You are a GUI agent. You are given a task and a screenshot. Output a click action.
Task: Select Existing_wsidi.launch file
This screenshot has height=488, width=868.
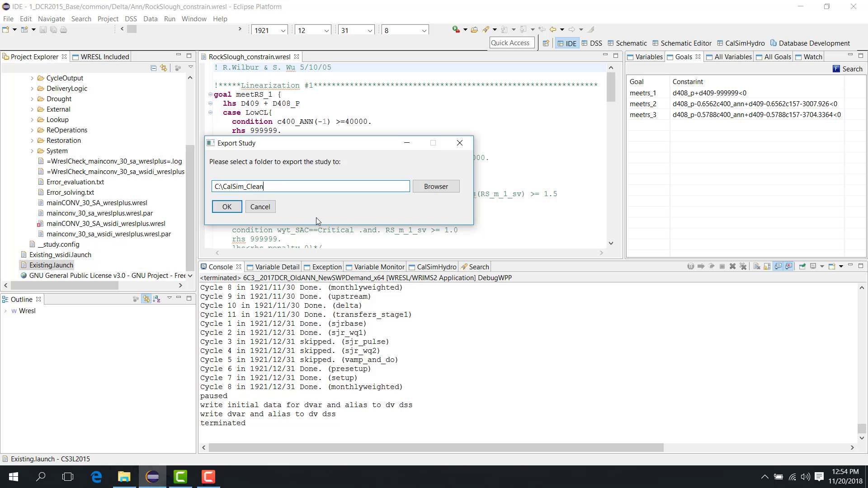[x=60, y=255]
